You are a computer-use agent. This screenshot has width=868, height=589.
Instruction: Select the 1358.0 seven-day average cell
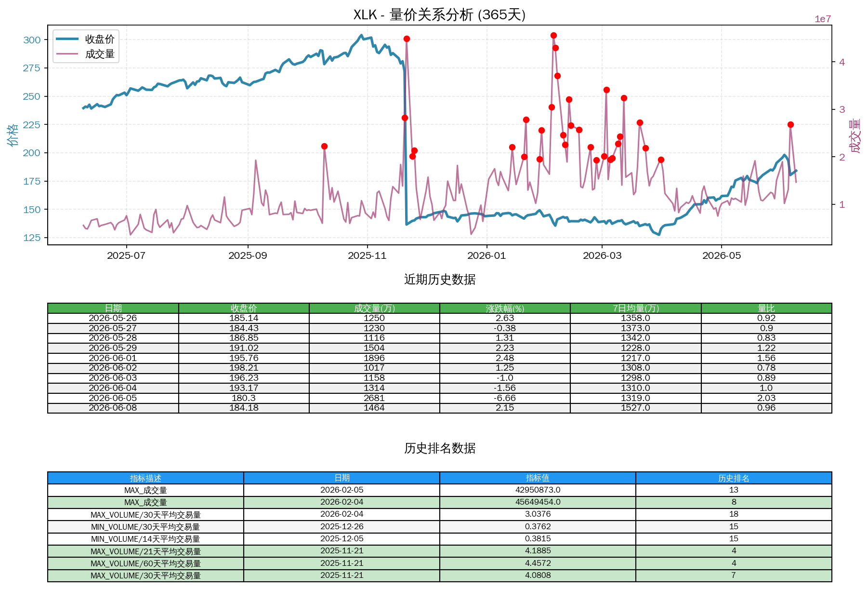tap(636, 318)
